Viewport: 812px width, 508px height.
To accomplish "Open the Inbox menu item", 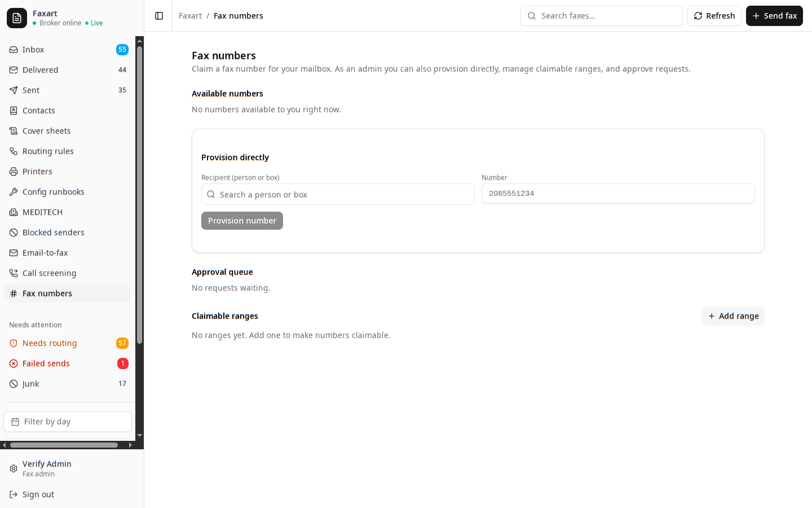I will click(x=68, y=50).
